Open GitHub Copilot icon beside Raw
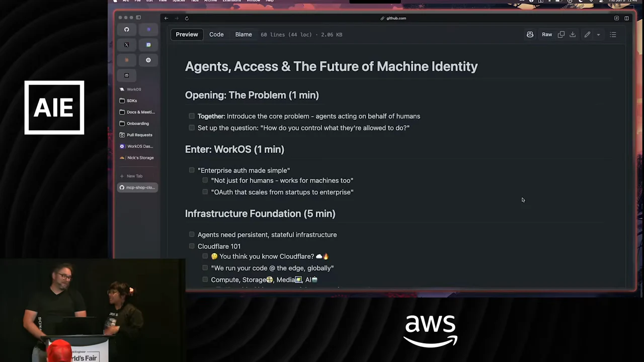Viewport: 644px width, 362px height. point(530,35)
